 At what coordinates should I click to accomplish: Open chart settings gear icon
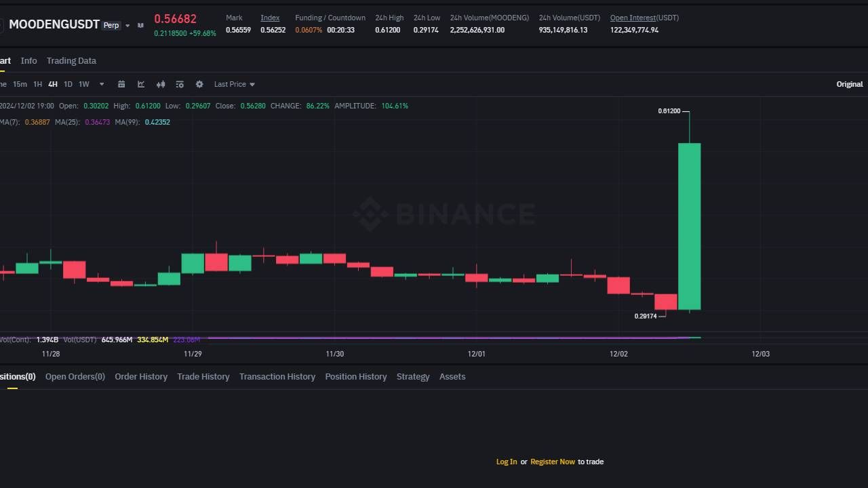(199, 84)
